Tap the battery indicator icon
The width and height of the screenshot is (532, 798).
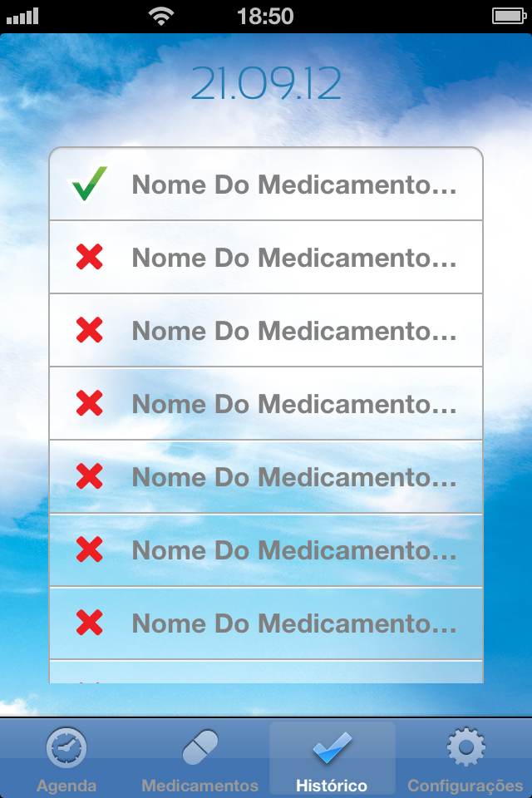tap(509, 17)
